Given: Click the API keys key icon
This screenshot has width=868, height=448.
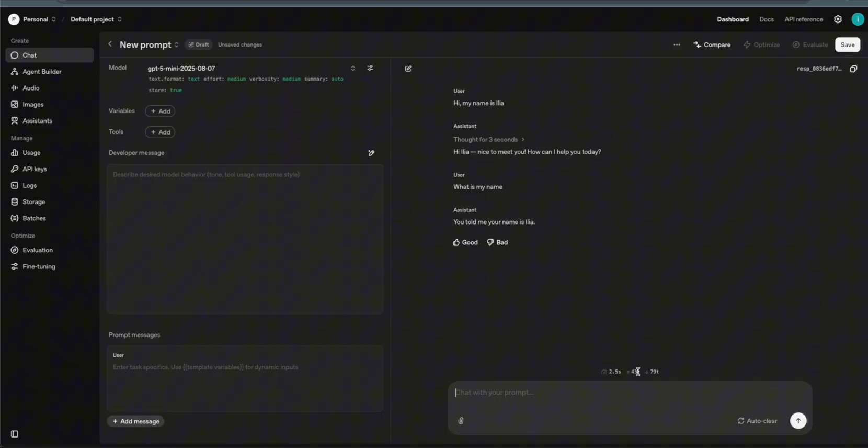Looking at the screenshot, I should click(15, 169).
